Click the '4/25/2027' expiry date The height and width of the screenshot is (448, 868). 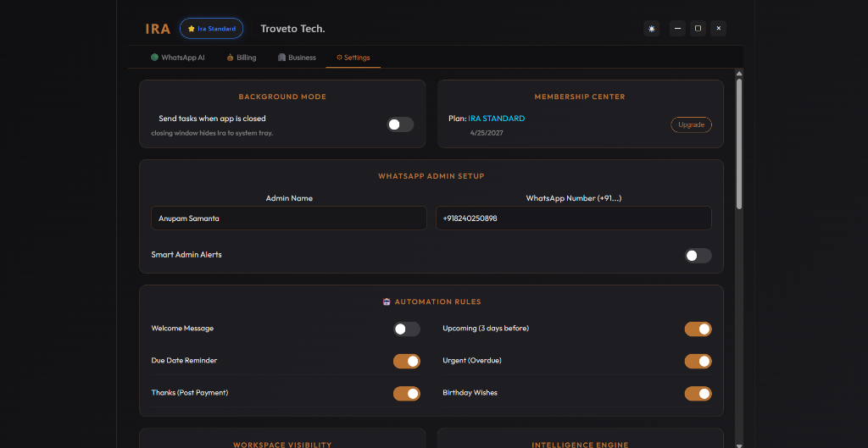point(487,133)
